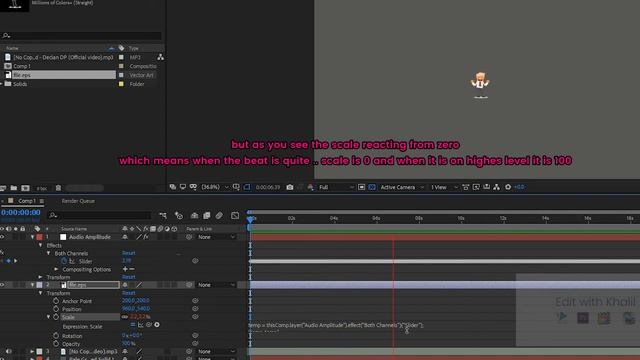640x360 pixels.
Task: Open the 1 View layout dropdown
Action: (x=444, y=187)
